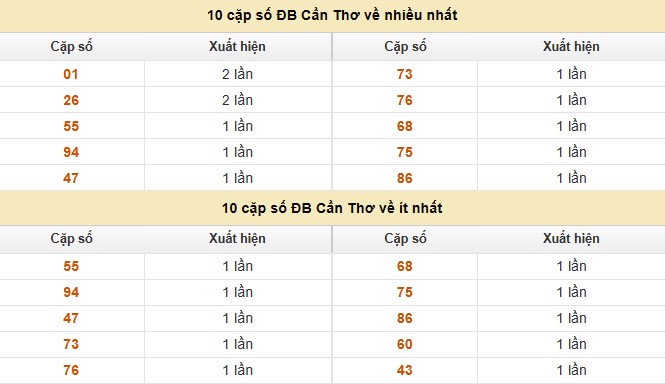Click left 'Cặp số' header in top table
This screenshot has width=665, height=384.
pyautogui.click(x=71, y=46)
